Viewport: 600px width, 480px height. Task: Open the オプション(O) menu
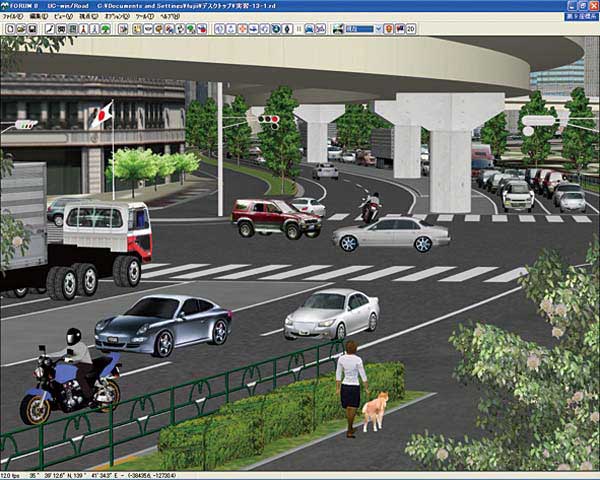point(117,16)
